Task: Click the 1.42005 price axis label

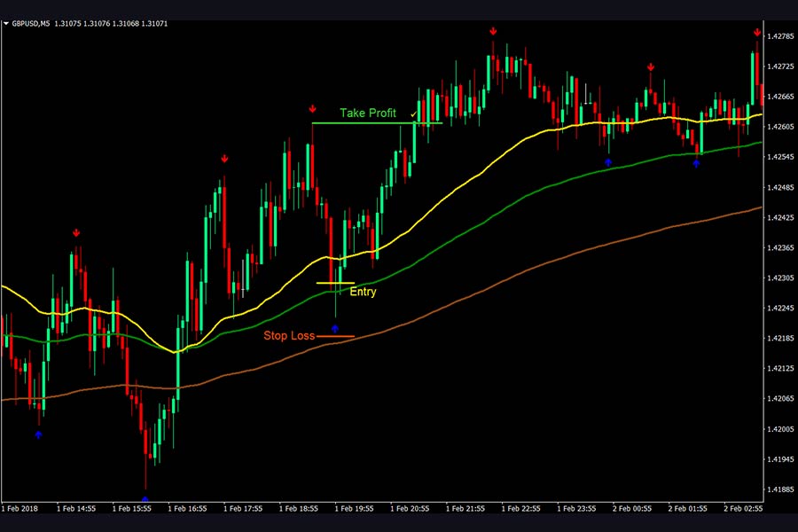Action: pyautogui.click(x=780, y=429)
